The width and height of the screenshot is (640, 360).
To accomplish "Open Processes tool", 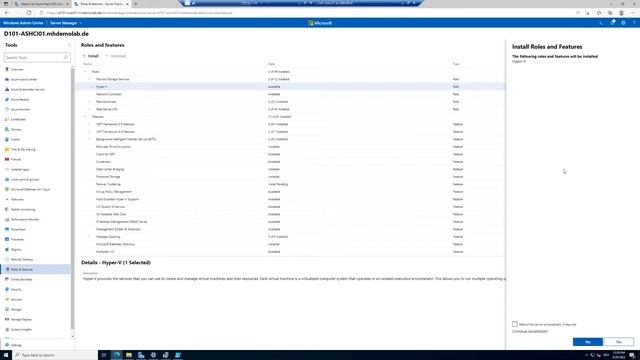I will [x=18, y=240].
